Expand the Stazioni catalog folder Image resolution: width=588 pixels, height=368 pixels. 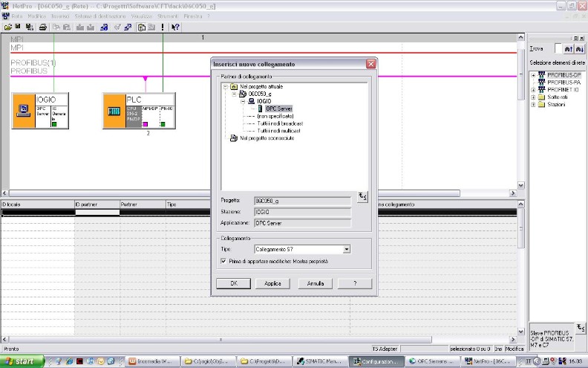click(533, 104)
